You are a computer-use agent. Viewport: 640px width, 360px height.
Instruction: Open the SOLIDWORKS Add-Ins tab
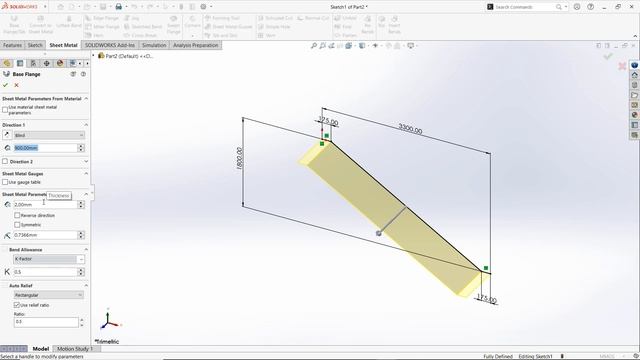click(110, 45)
